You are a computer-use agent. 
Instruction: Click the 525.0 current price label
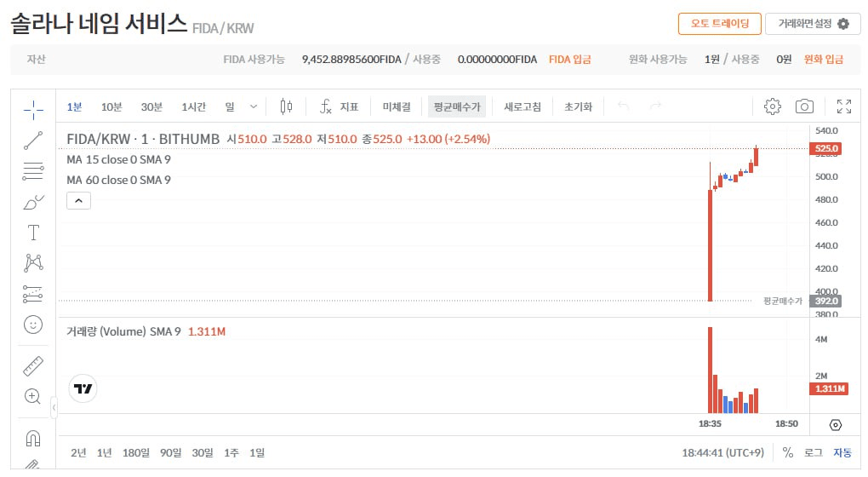(825, 148)
